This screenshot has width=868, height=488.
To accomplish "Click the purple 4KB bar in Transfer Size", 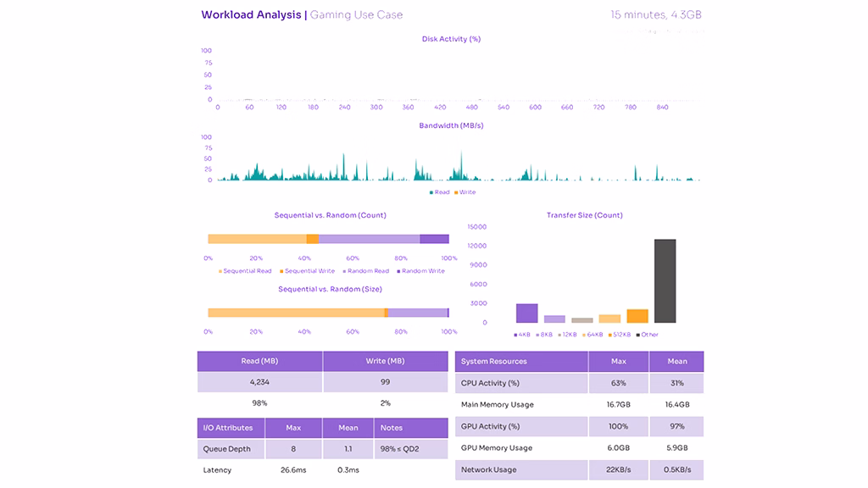I will (527, 313).
